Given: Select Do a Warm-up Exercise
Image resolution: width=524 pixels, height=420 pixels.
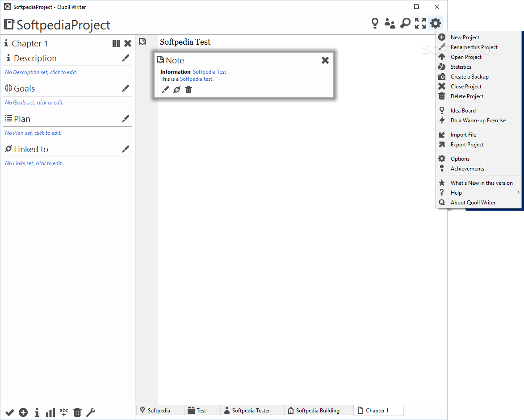Looking at the screenshot, I should [478, 121].
